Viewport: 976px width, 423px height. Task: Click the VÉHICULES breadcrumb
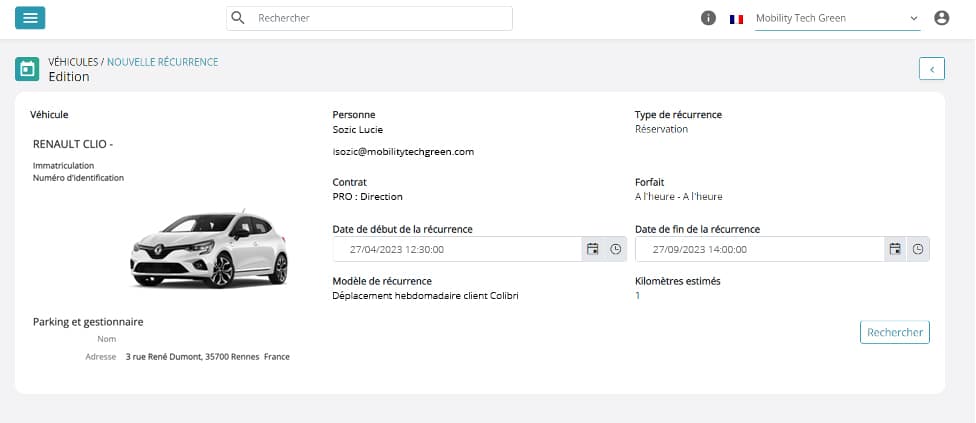[x=73, y=62]
